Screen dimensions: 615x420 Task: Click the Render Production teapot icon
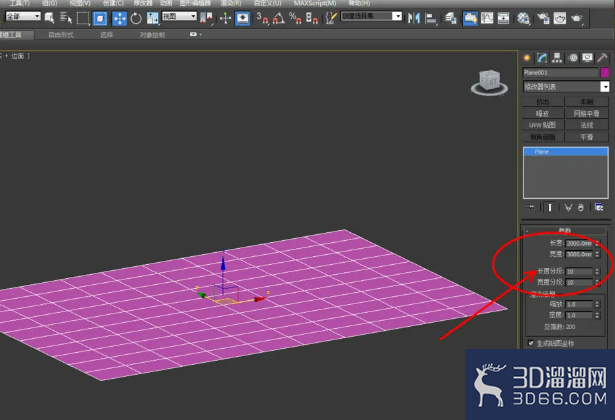577,18
